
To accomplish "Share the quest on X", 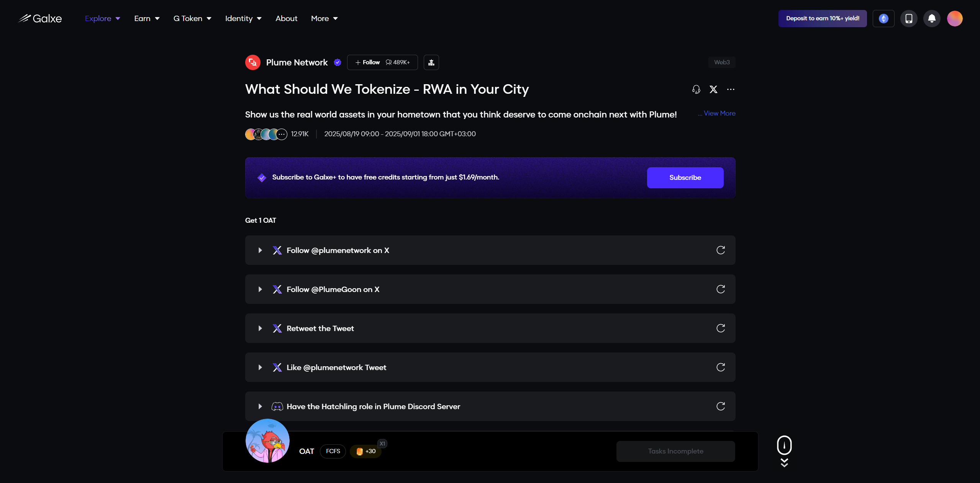I will pos(713,89).
